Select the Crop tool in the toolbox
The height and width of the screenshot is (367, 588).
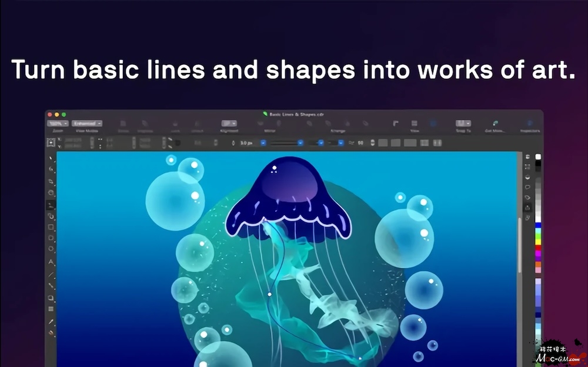(x=51, y=181)
